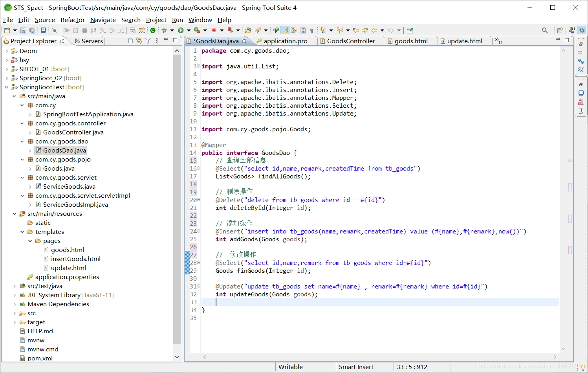Select ServiceGoodsImpl.java in the tree
The image size is (588, 373).
[x=75, y=204]
